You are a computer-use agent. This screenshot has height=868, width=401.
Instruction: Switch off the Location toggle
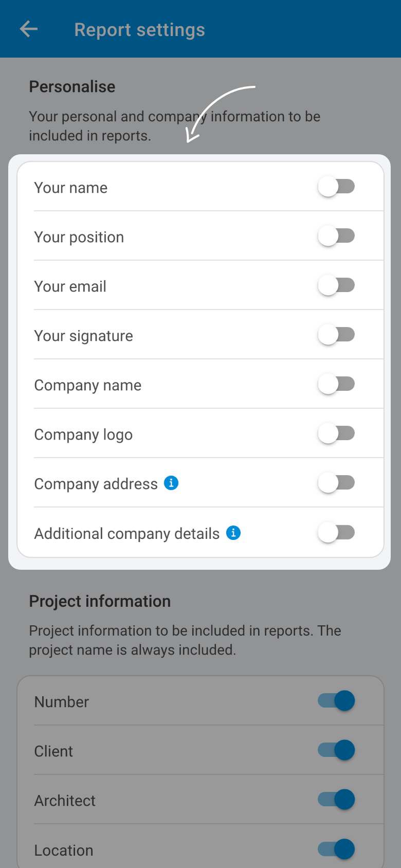click(336, 849)
